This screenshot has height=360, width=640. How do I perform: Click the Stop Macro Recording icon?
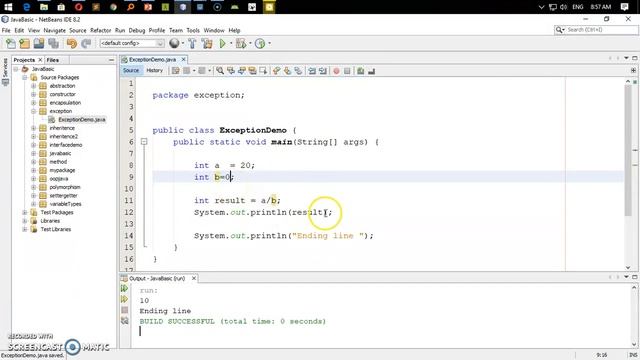click(x=347, y=71)
